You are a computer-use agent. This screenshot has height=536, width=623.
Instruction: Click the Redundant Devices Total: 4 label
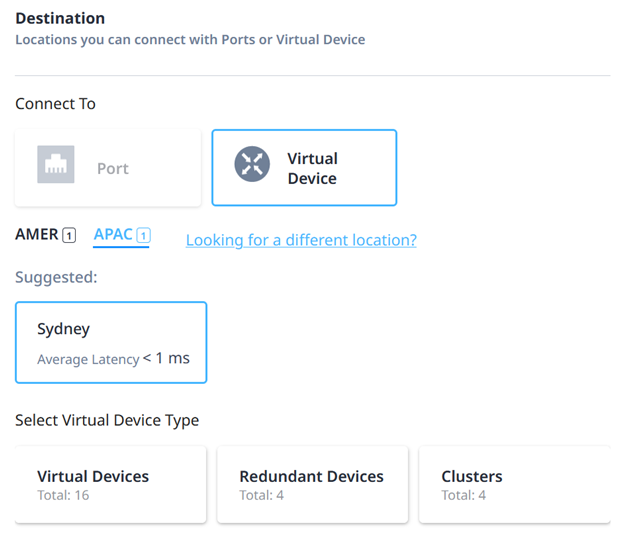pos(261,495)
